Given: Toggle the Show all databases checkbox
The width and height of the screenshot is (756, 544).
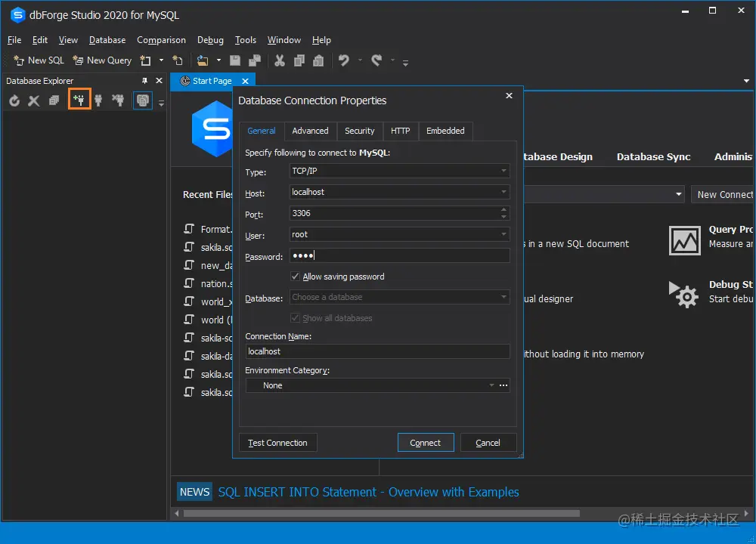Looking at the screenshot, I should pyautogui.click(x=295, y=317).
